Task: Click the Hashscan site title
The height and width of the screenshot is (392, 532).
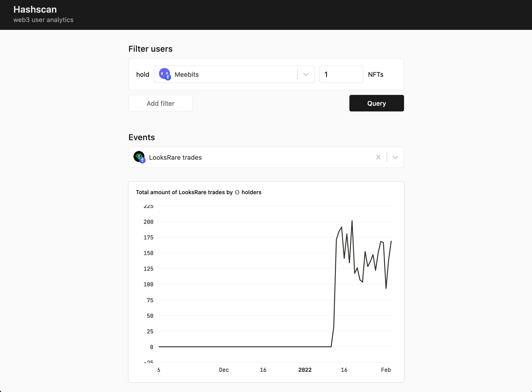Action: (35, 9)
